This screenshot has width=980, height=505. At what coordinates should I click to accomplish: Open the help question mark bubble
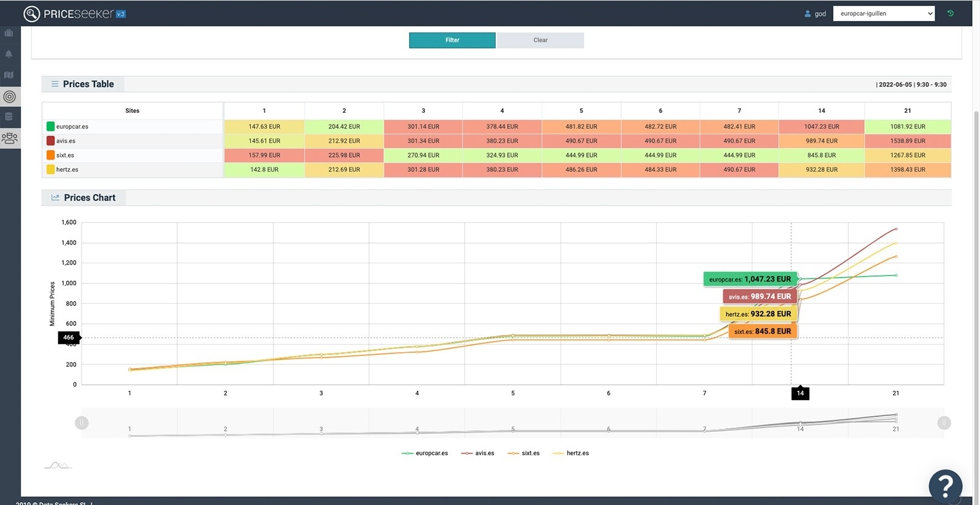tap(946, 486)
